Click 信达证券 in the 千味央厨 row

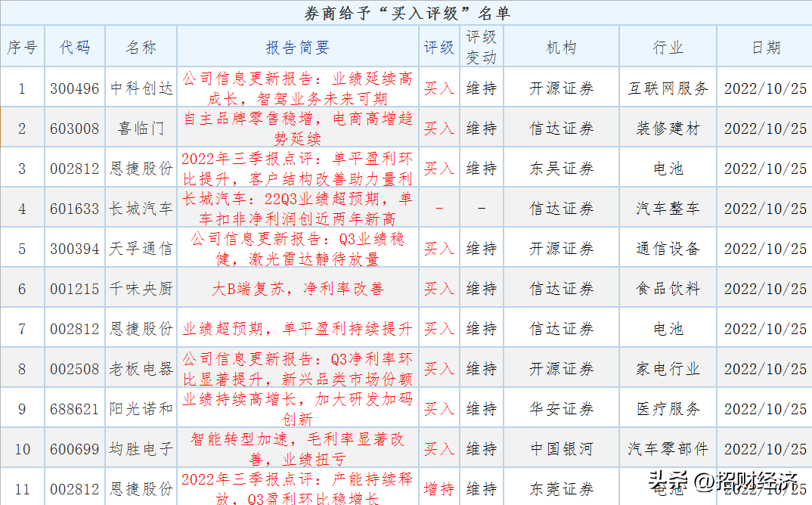click(x=561, y=289)
